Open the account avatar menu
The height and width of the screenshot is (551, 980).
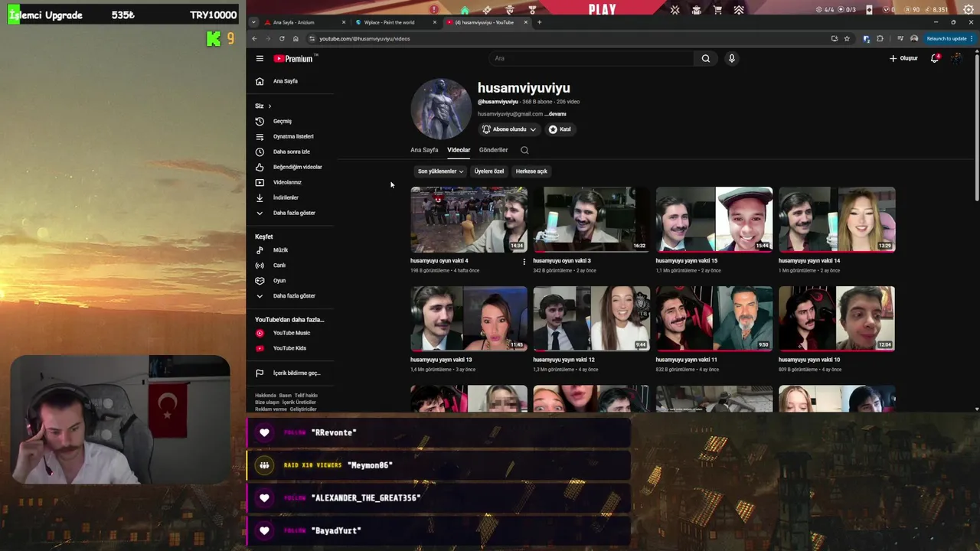point(957,58)
